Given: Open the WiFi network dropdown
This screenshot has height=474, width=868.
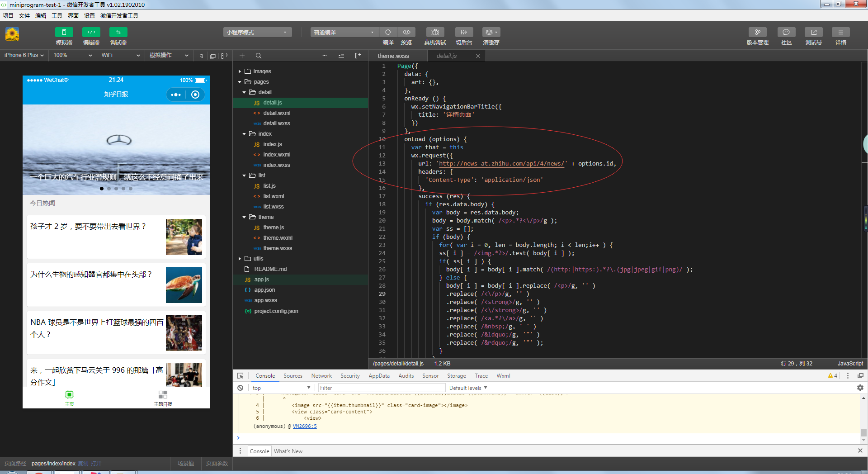Looking at the screenshot, I should tap(120, 55).
